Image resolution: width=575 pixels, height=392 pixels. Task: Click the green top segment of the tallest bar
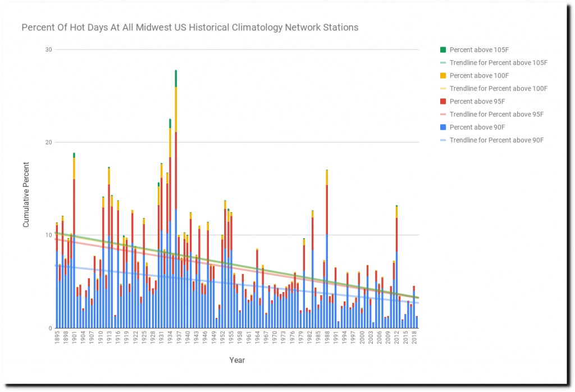pyautogui.click(x=176, y=78)
